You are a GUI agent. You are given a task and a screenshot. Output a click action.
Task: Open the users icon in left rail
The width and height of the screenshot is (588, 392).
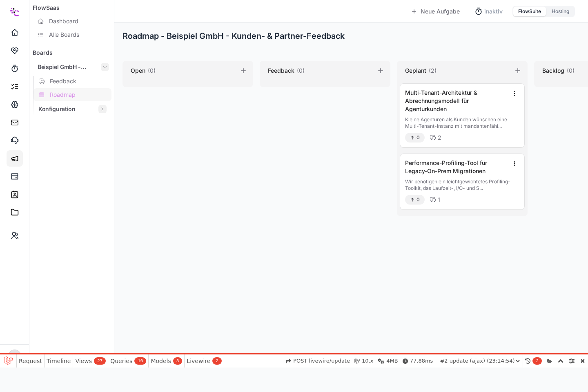15,236
